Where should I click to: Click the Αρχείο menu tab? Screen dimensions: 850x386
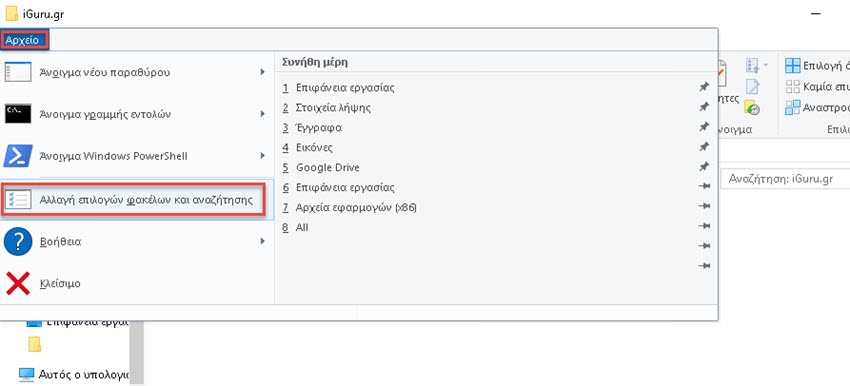24,40
